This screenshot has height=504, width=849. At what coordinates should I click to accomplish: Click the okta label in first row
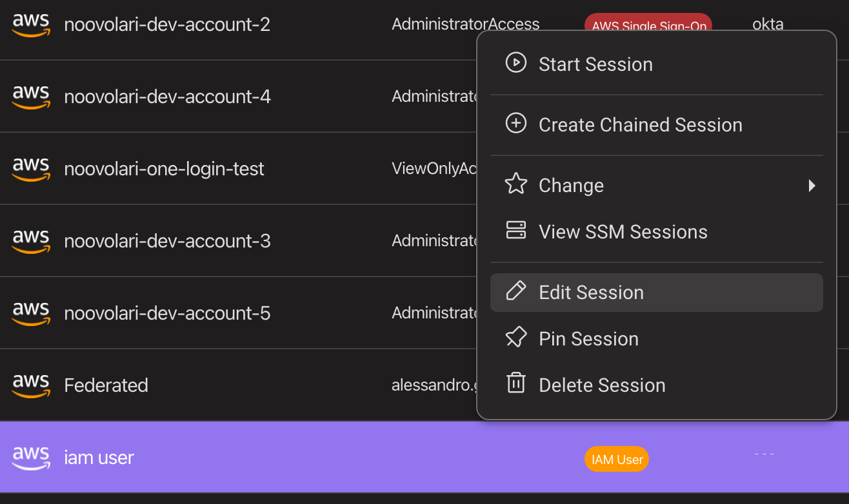768,24
